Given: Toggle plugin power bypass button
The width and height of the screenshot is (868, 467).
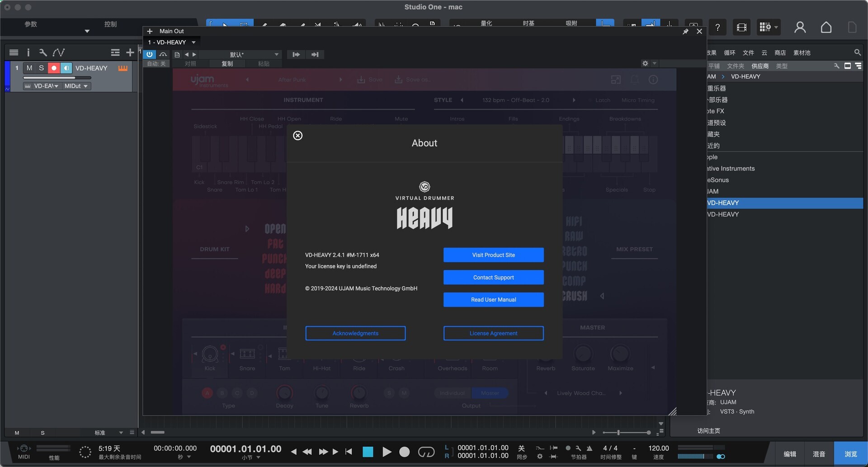Looking at the screenshot, I should pos(149,54).
